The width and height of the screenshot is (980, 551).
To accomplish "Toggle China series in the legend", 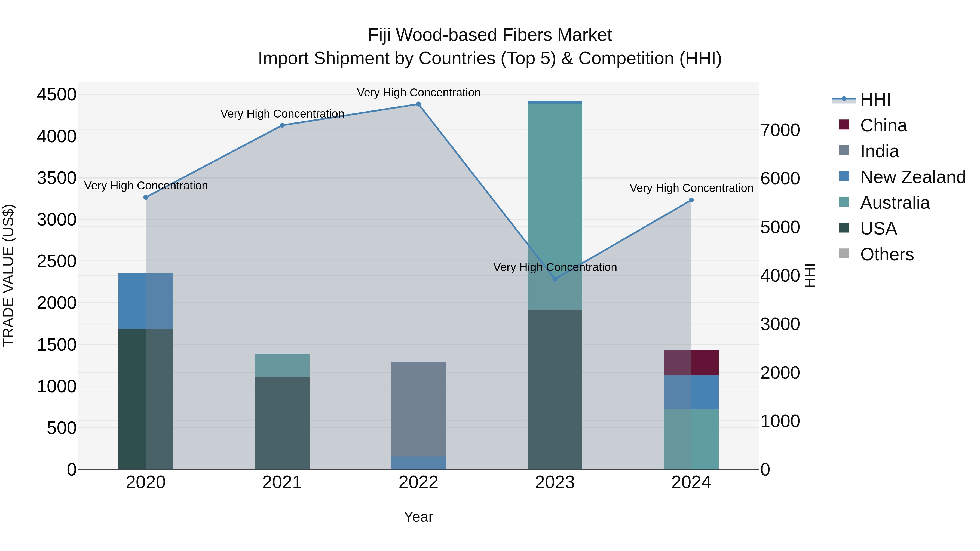I will tap(872, 125).
